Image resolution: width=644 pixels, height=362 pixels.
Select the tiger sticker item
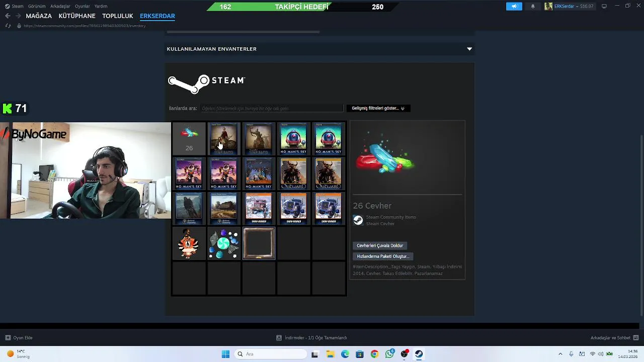coord(189,243)
